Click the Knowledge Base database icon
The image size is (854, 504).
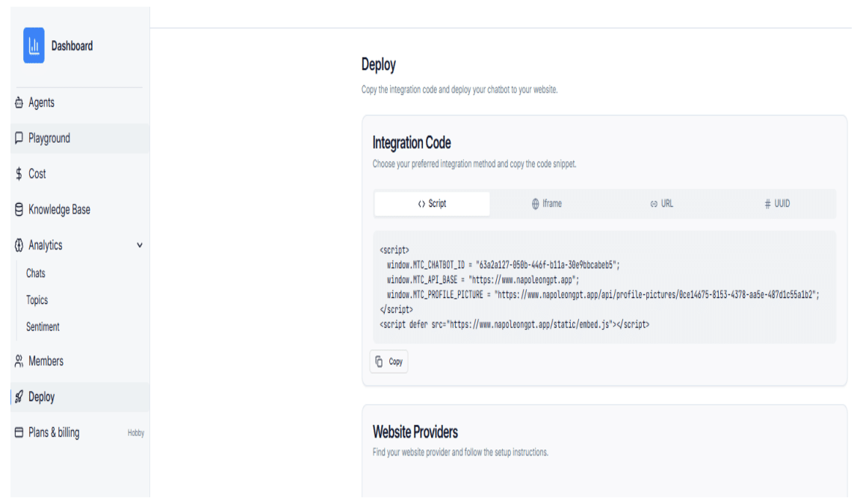tap(19, 210)
